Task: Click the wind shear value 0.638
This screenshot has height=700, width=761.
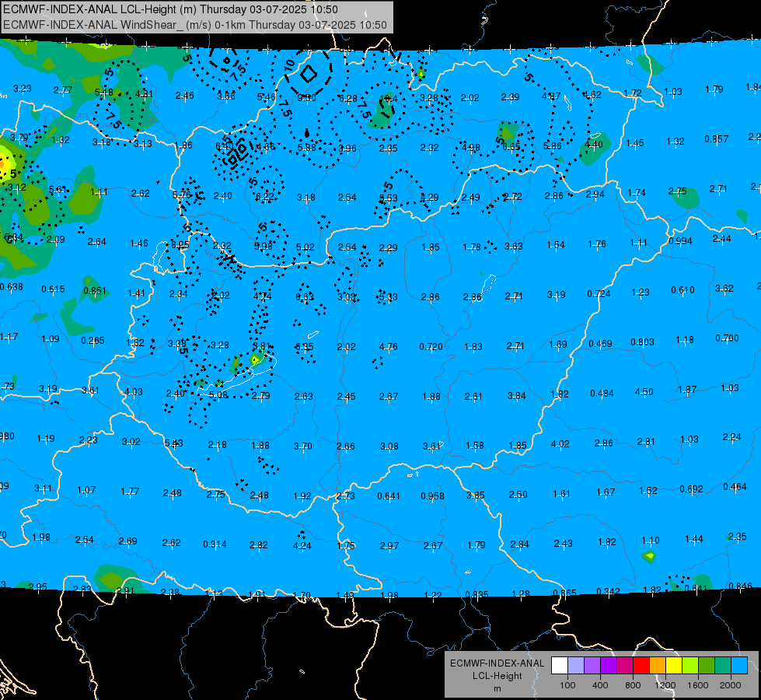Action: pyautogui.click(x=11, y=286)
